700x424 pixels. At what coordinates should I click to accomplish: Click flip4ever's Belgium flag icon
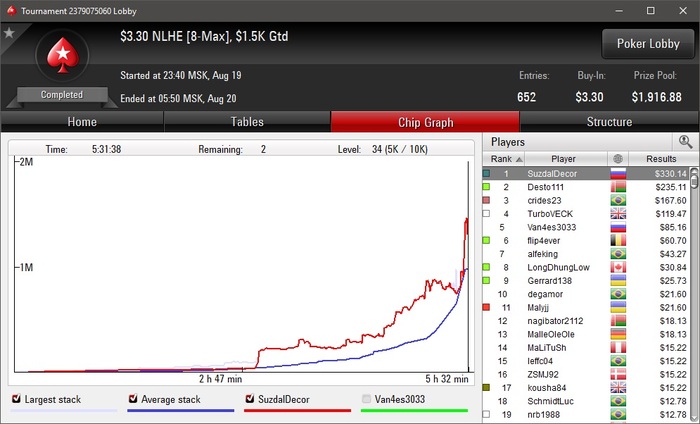[x=618, y=241]
